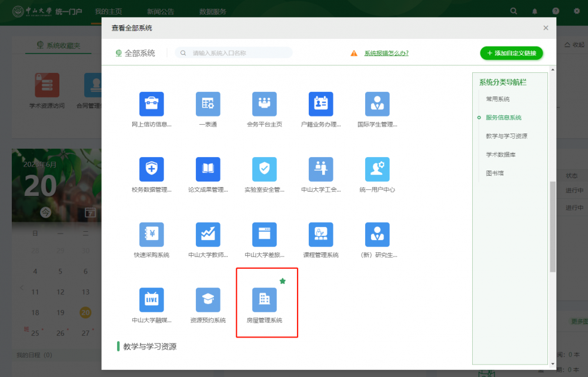The width and height of the screenshot is (588, 377).
Task: Jump to 图书馆 category
Action: pyautogui.click(x=495, y=173)
